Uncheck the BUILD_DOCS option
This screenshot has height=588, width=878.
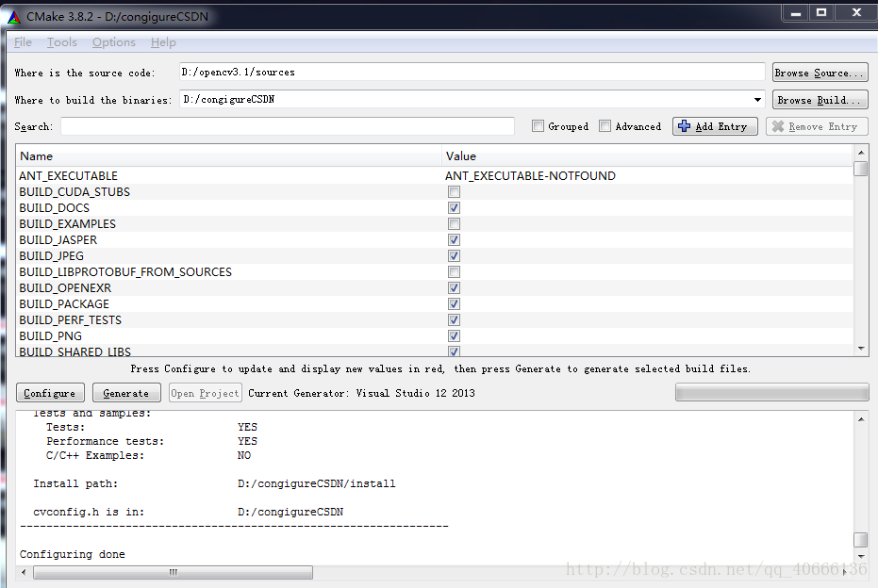click(x=454, y=207)
